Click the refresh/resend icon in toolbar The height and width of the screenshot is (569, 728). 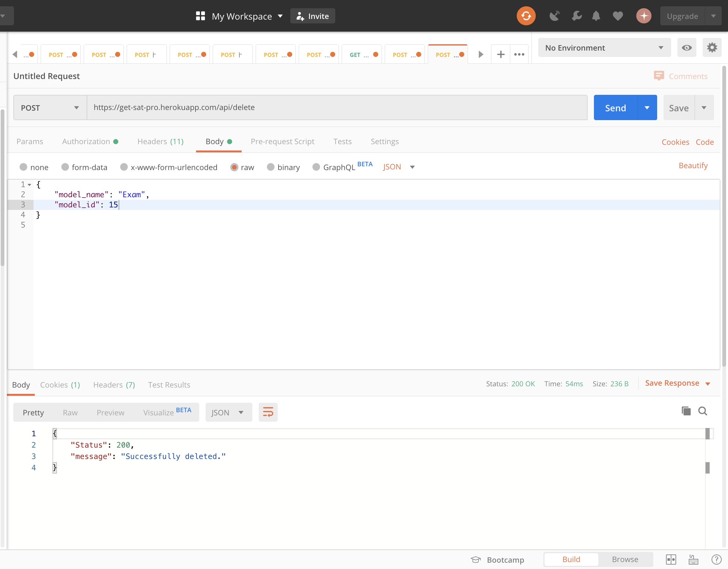point(526,16)
